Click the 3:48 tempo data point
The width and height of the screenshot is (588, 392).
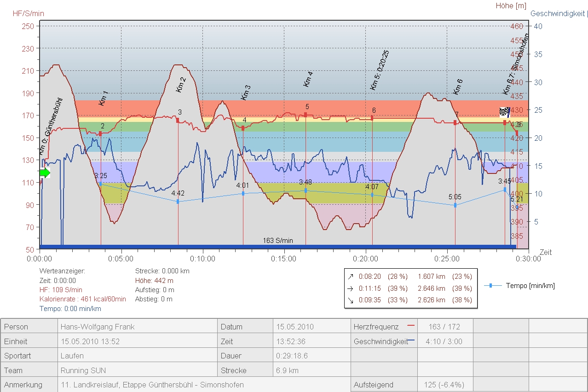tap(306, 190)
